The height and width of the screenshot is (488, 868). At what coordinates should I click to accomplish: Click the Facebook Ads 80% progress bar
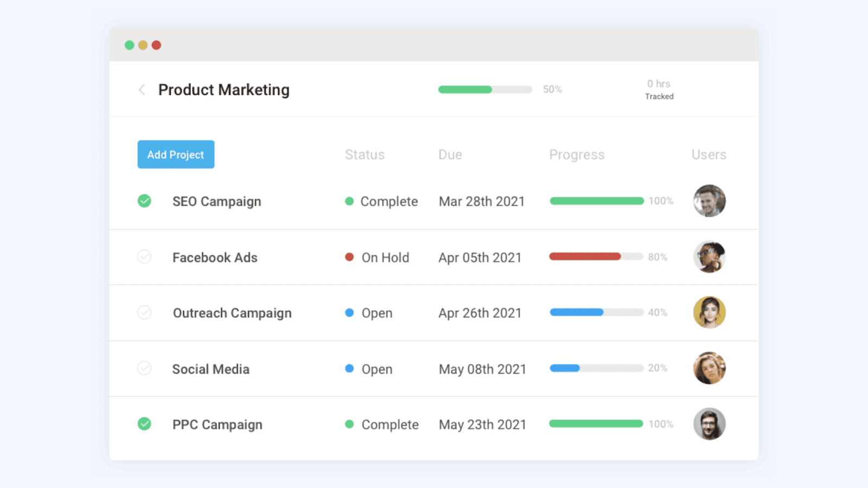coord(597,256)
